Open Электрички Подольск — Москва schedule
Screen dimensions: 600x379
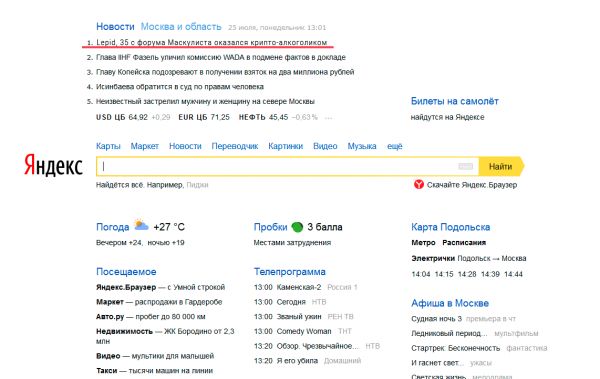click(x=469, y=258)
